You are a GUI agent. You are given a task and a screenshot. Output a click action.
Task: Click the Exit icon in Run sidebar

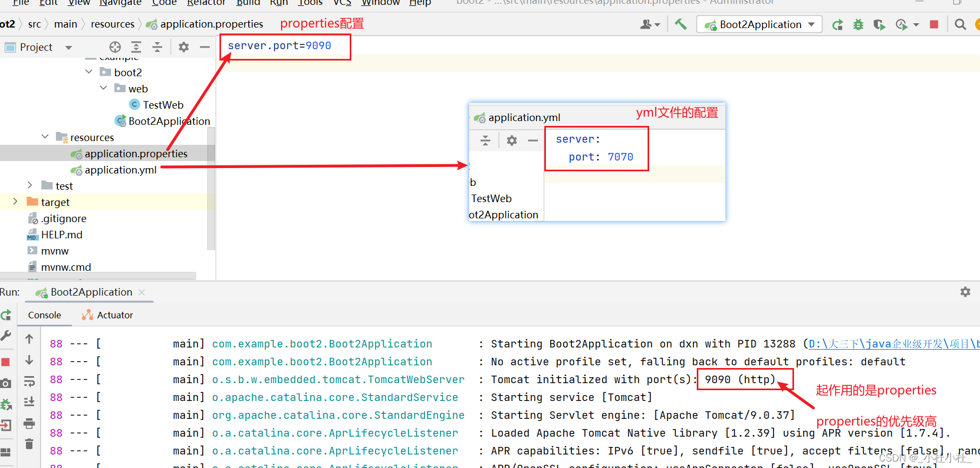[6, 425]
